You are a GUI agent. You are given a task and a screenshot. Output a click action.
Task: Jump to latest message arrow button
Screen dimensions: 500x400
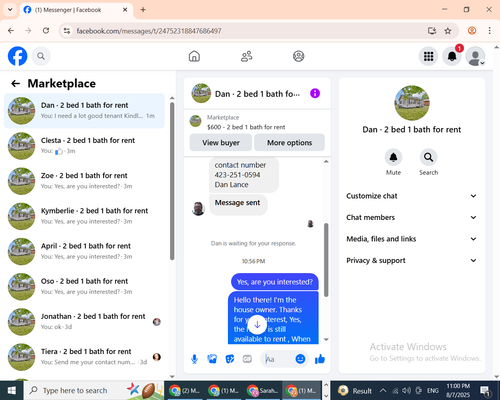[257, 325]
